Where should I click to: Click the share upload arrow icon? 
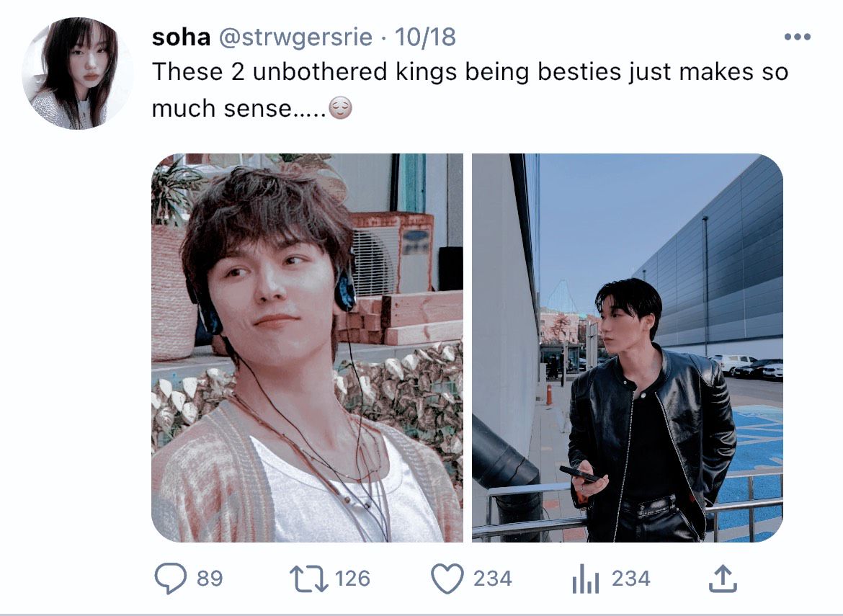tap(722, 579)
